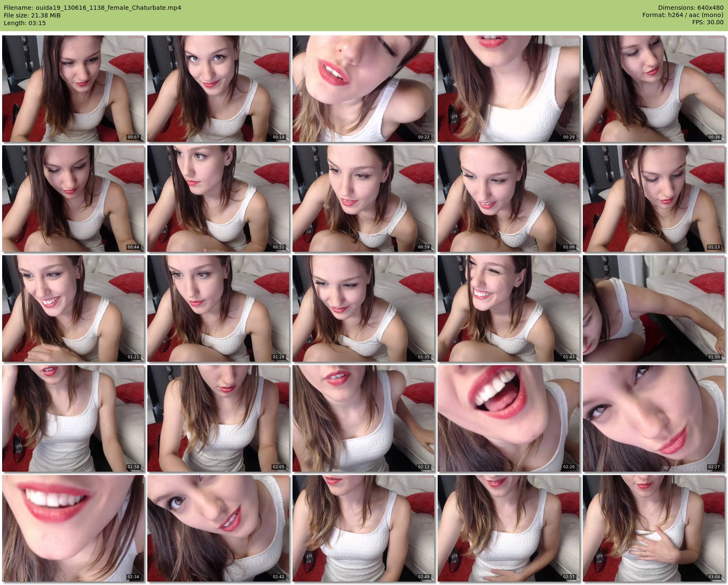Viewport: 728px width, 585px height.
Task: Click the Filename line in the header
Action: (x=92, y=8)
